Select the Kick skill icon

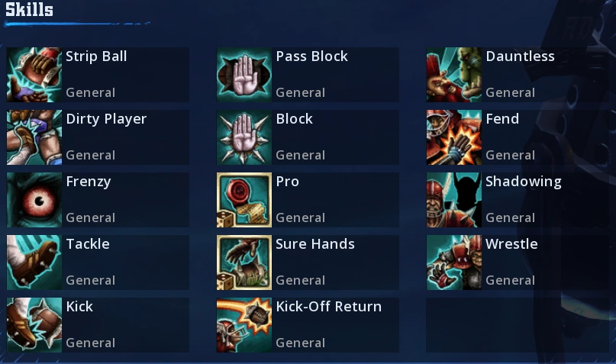point(34,325)
